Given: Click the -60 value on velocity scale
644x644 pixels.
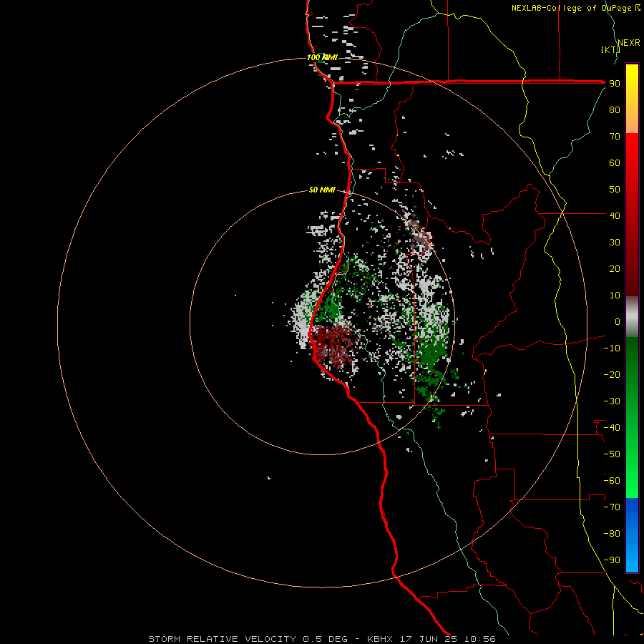Looking at the screenshot, I should [612, 481].
